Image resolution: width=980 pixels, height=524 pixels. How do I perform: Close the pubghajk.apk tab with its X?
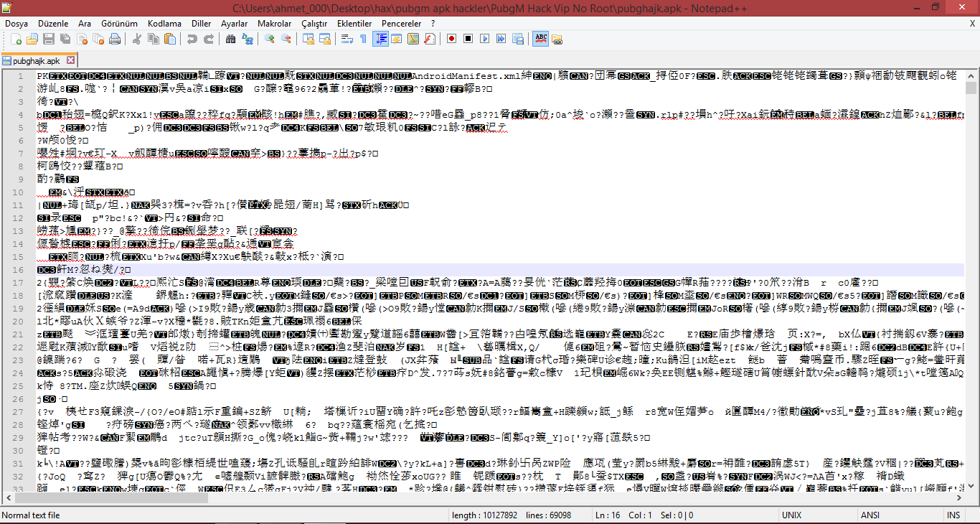(x=70, y=60)
